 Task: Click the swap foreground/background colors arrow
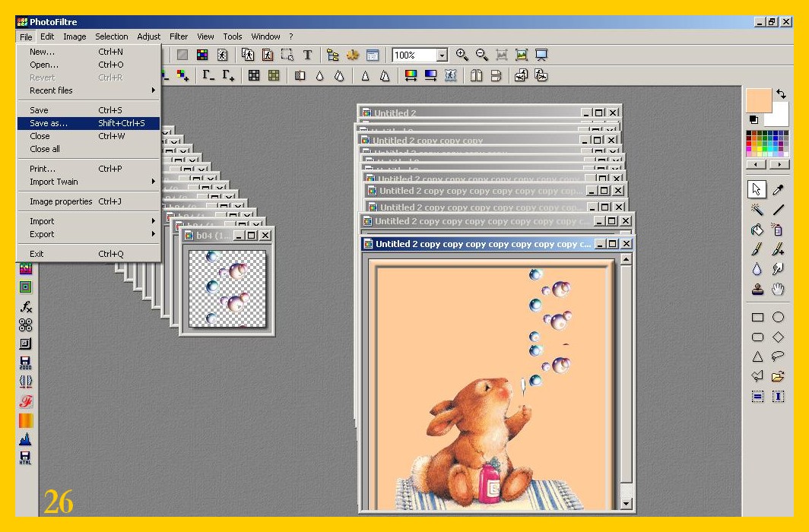782,94
